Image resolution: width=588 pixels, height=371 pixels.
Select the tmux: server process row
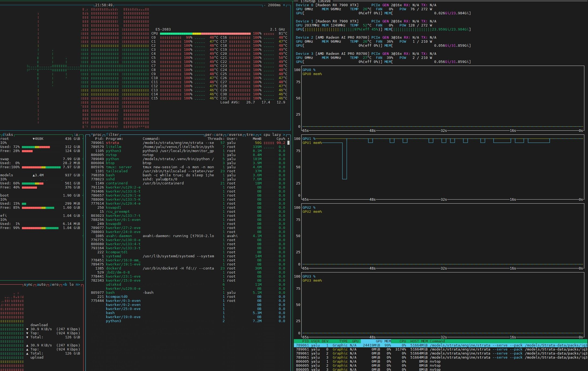point(188,167)
